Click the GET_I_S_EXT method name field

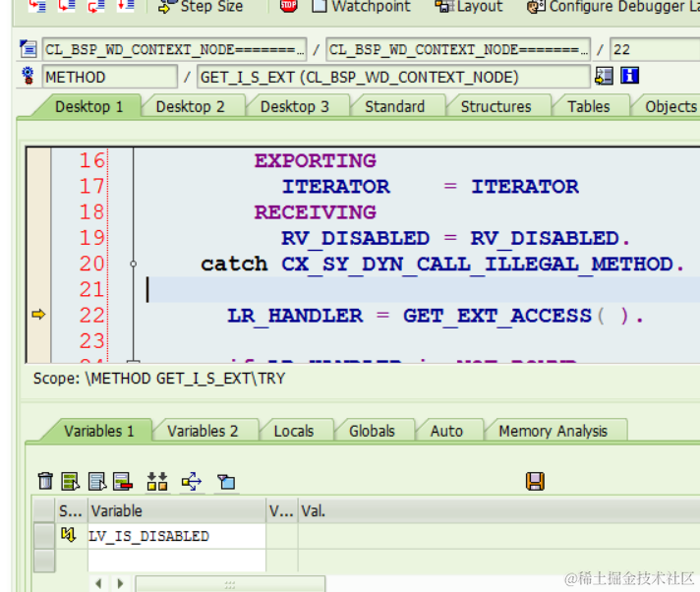click(x=393, y=77)
